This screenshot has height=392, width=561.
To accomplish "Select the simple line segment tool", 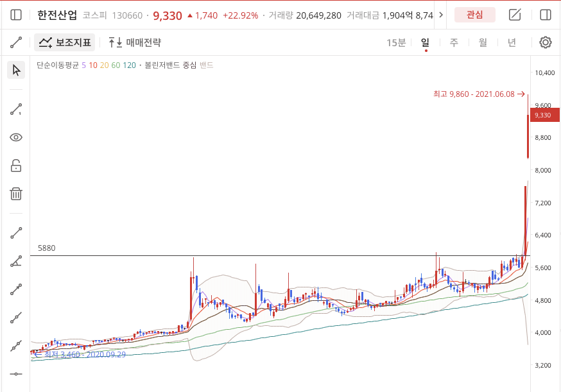I will (16, 233).
